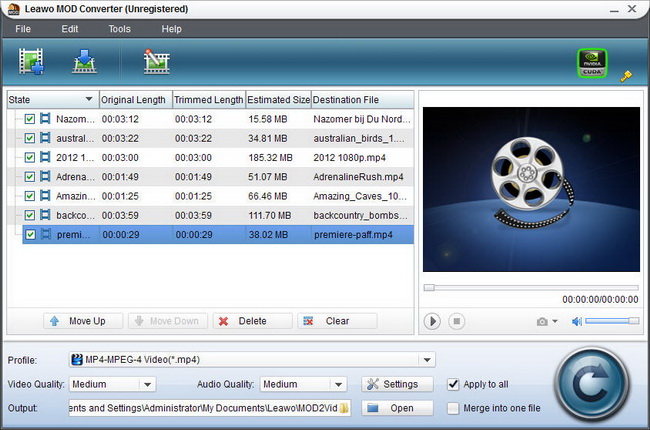Click the Open output folder button
Viewport: 650px width, 430px height.
coord(397,408)
